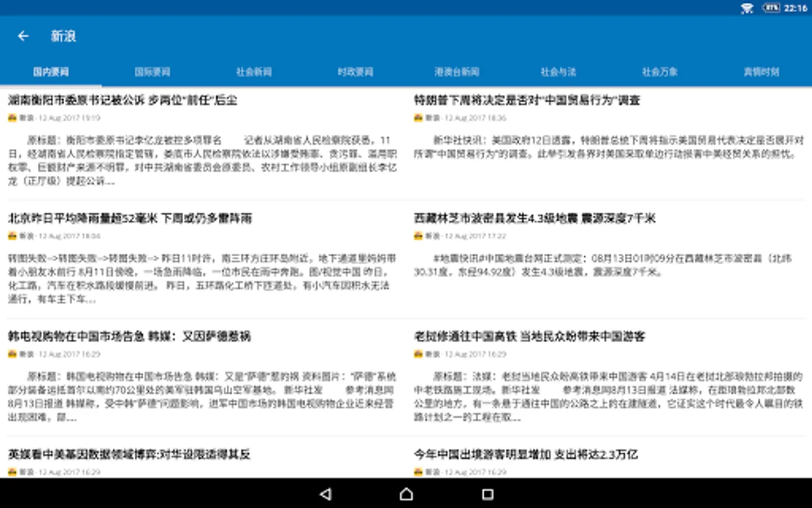Viewport: 812px width, 508px height.
Task: Tap Android back navigation triangle
Action: tap(325, 494)
